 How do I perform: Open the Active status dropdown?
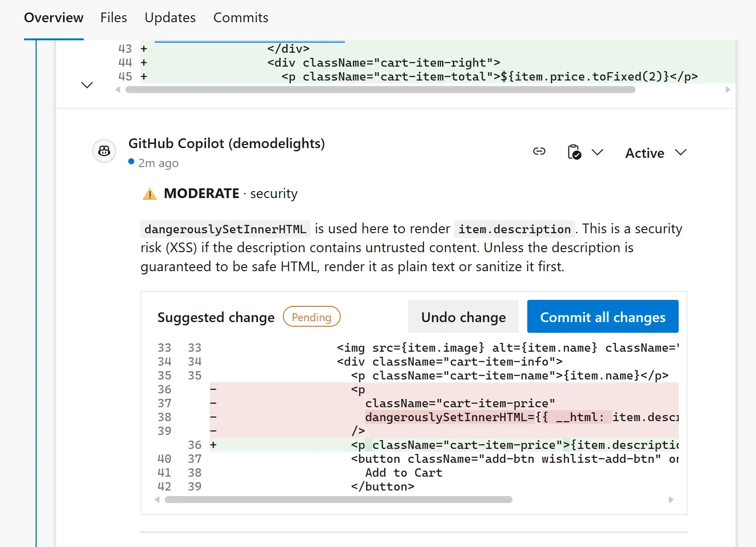pyautogui.click(x=656, y=153)
